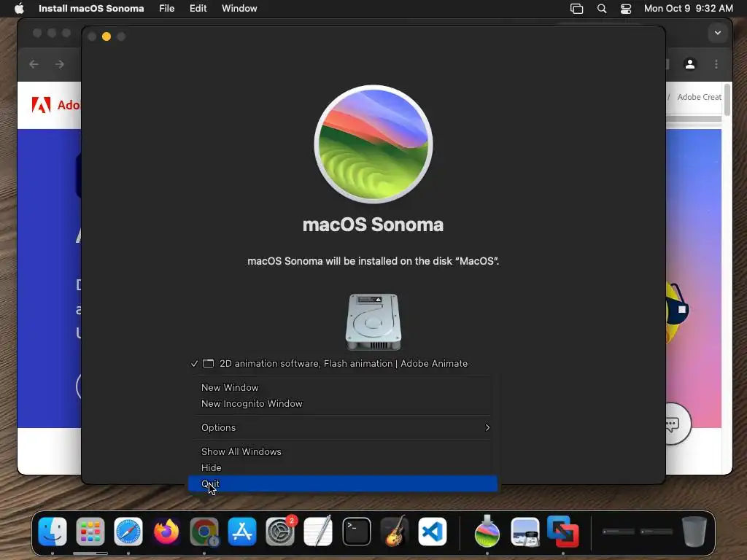
Task: Open GarageBand from the Dock
Action: tap(395, 532)
